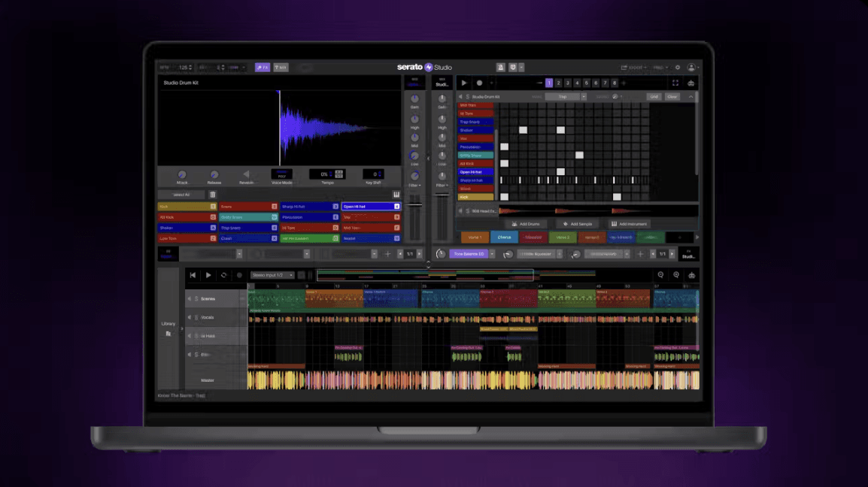Screen dimensions: 868x487
Task: Toggle the Mix button in the top bar
Action: click(281, 68)
